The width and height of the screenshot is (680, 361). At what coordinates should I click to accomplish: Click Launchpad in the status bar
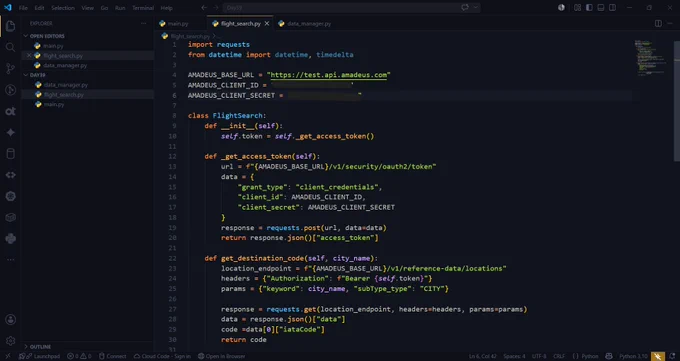(39, 356)
